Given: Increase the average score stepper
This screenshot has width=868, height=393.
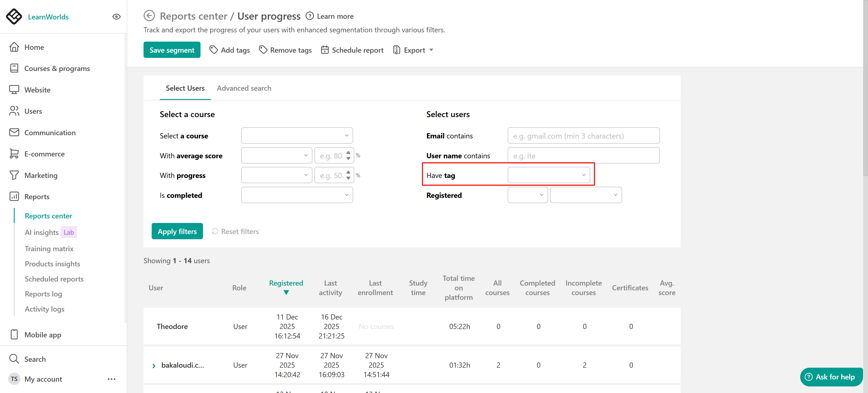Looking at the screenshot, I should 348,153.
